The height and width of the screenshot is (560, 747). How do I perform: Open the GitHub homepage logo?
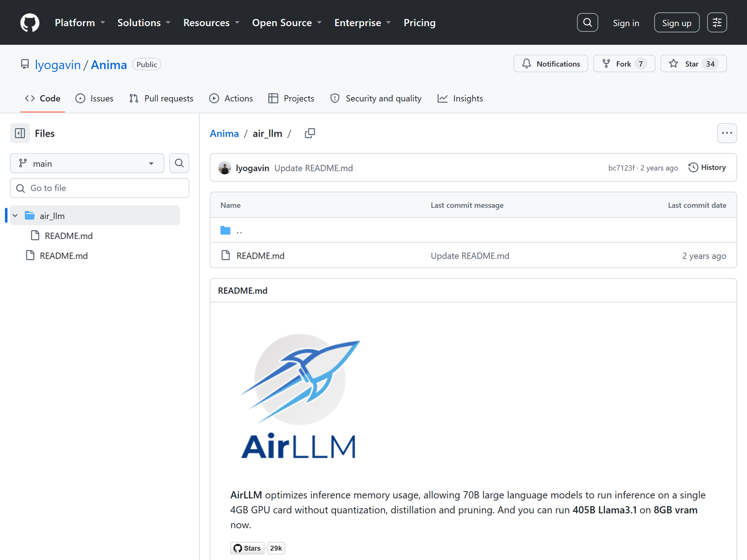(30, 22)
